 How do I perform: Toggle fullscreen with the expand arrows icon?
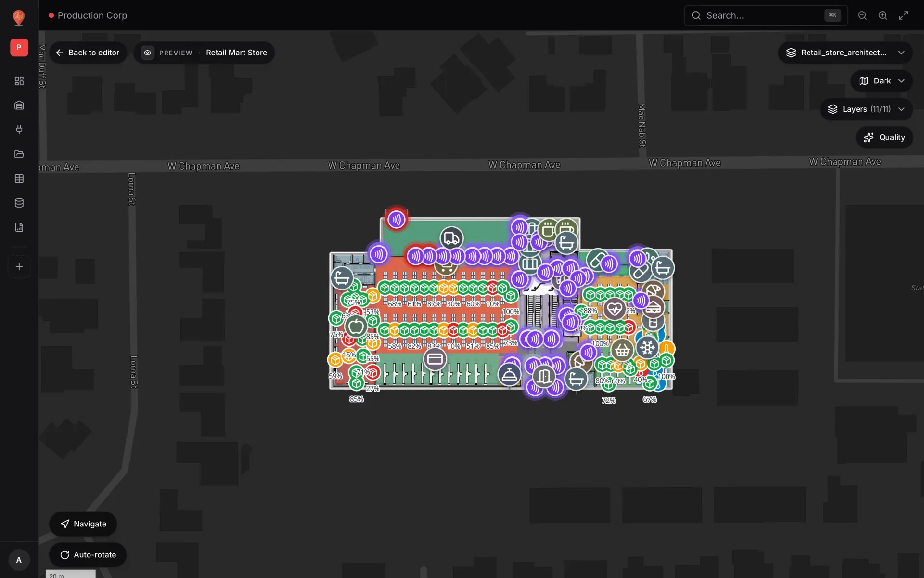[904, 15]
